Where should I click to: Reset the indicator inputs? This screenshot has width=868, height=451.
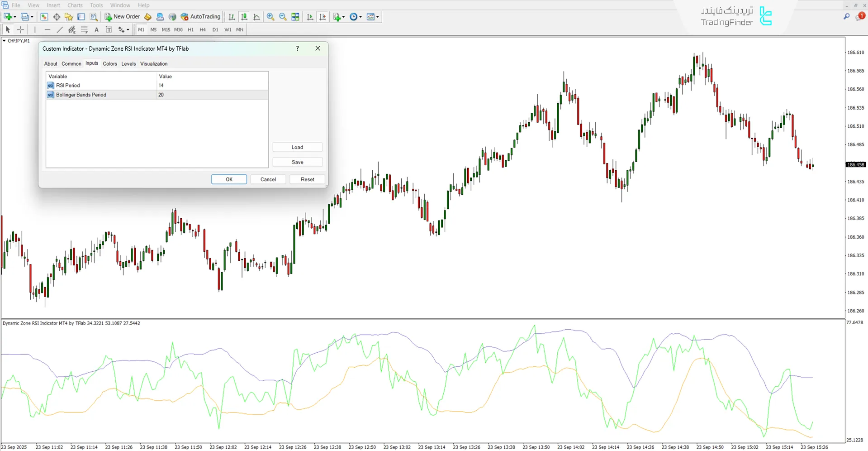pos(307,179)
